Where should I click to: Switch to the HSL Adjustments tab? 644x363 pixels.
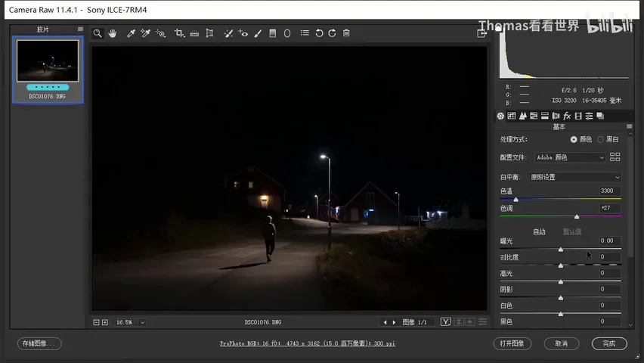coord(534,116)
